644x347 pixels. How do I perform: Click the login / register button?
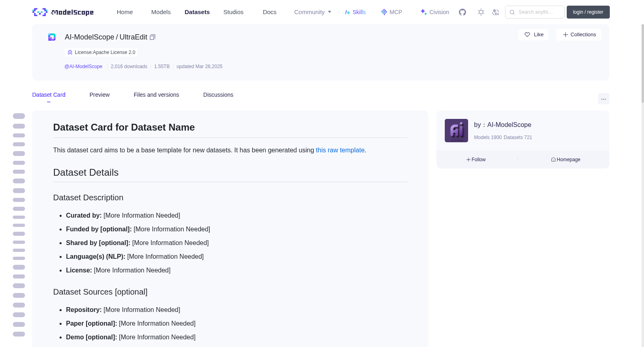[588, 12]
